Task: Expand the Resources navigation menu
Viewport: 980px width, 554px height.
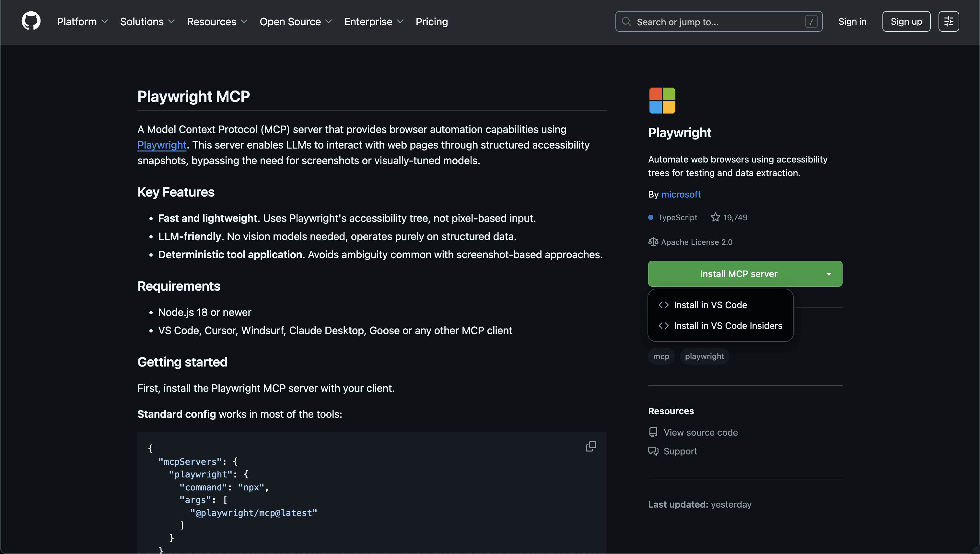Action: 217,22
